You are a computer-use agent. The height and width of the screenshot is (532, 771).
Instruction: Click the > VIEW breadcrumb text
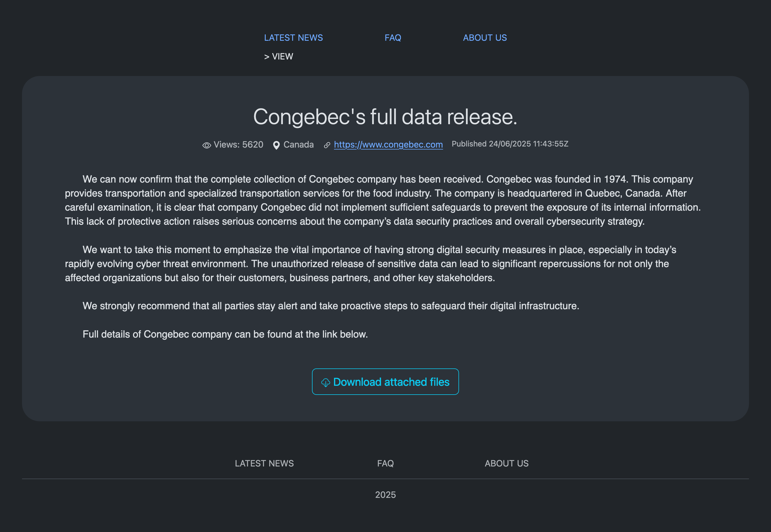[x=279, y=56]
